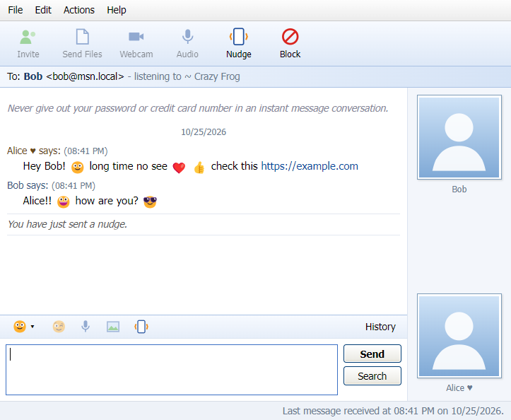Open the https://example.com link

pos(310,166)
